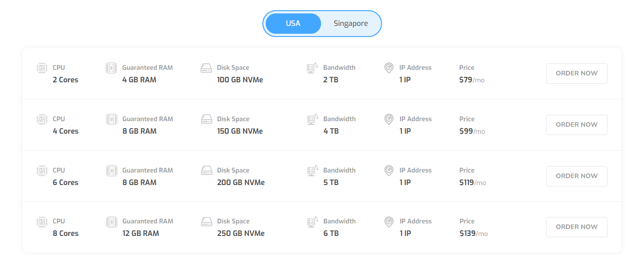Click RAM icon next to 12 GB RAM
The height and width of the screenshot is (266, 644).
[x=111, y=222]
